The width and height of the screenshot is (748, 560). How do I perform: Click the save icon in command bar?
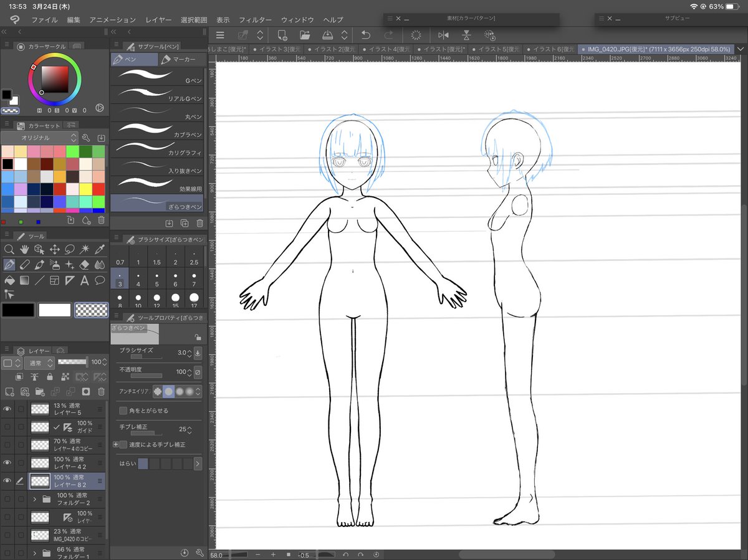(327, 36)
